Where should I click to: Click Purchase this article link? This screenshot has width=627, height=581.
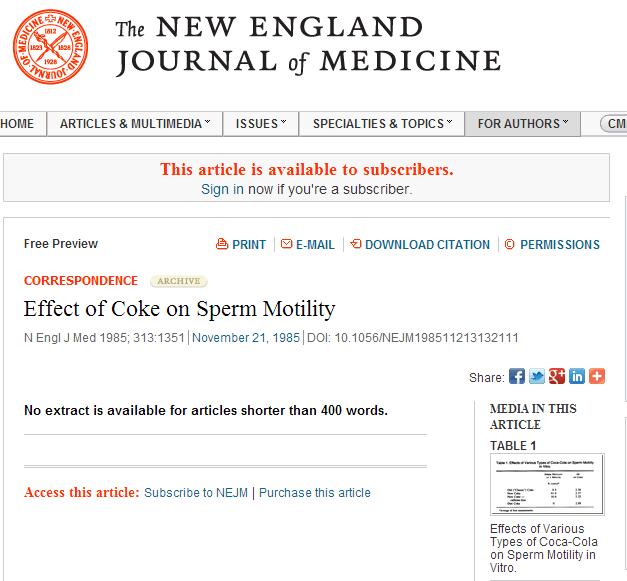(315, 493)
